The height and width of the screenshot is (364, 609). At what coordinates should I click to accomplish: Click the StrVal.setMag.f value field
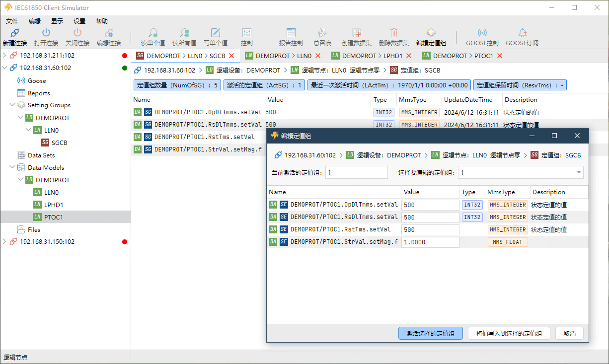tap(430, 242)
